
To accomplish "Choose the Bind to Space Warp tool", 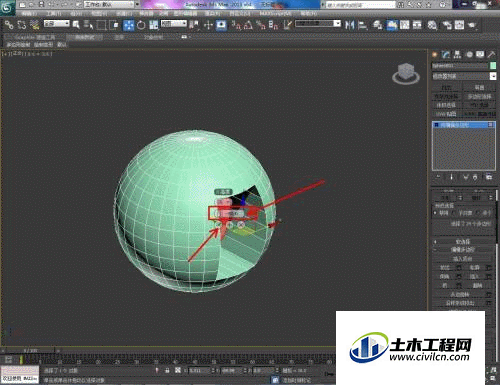I will [x=34, y=24].
